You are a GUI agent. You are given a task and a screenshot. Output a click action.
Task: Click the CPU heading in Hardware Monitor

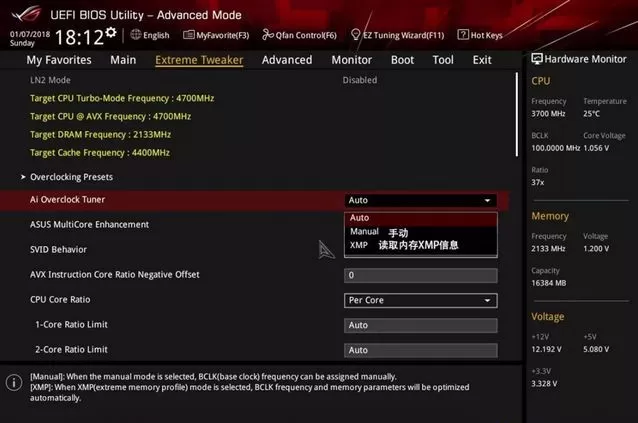[540, 81]
